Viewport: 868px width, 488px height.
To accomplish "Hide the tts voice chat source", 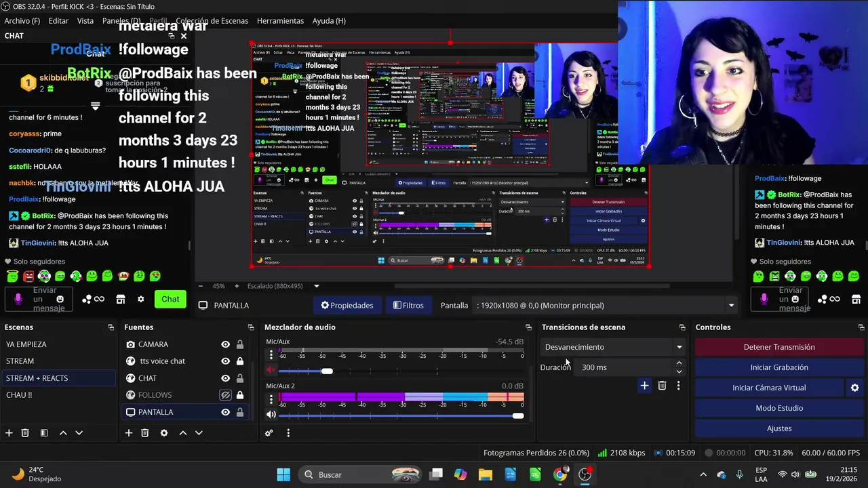I will point(225,361).
